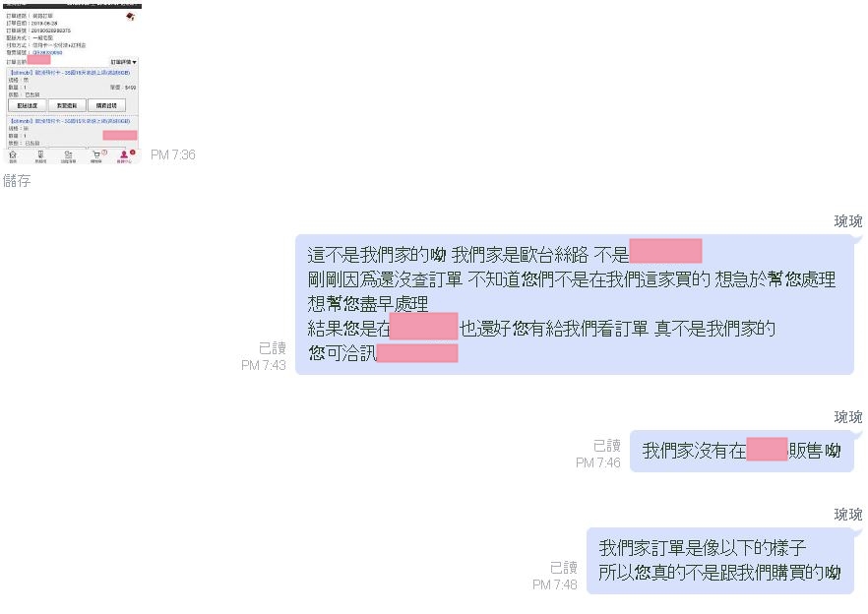Screen dimensions: 868x614
Task: Select the long message bubble starting 這不是我們家的
Action: (575, 304)
